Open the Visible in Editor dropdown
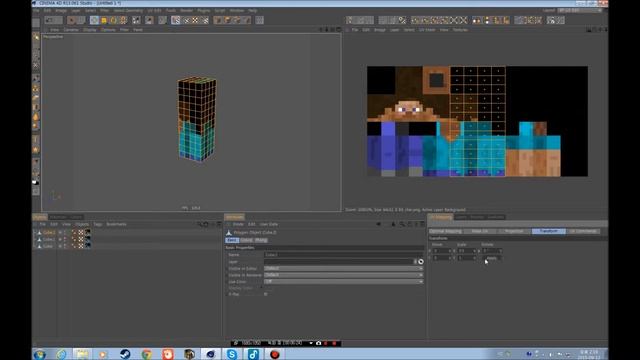This screenshot has width=640, height=360. point(343,268)
